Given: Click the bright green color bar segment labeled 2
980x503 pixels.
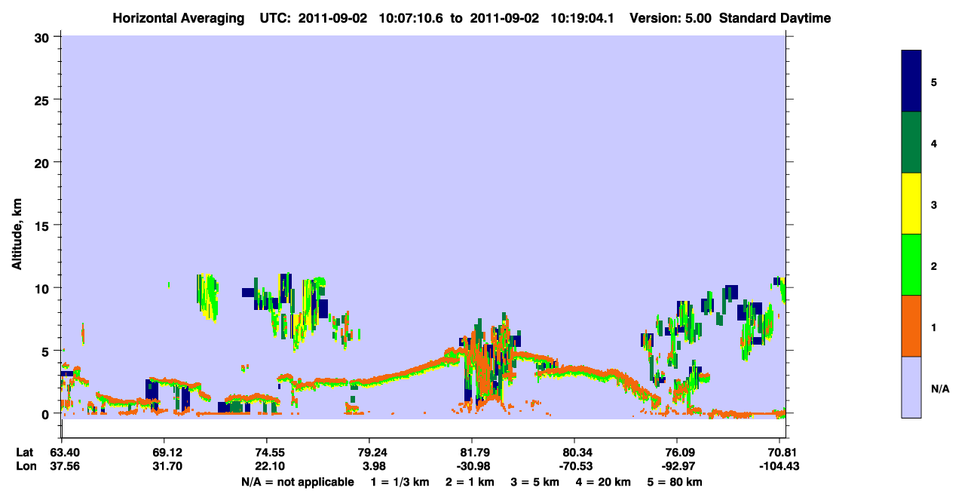Looking at the screenshot, I should (x=911, y=265).
